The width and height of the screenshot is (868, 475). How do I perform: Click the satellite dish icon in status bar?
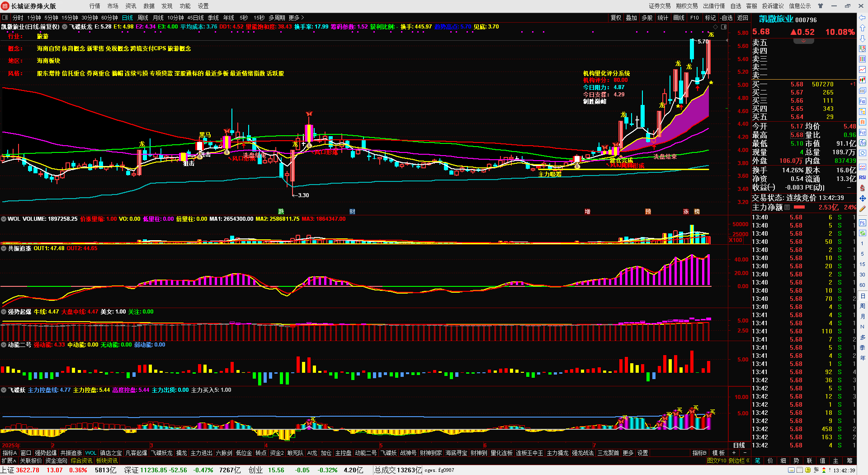pos(816,470)
